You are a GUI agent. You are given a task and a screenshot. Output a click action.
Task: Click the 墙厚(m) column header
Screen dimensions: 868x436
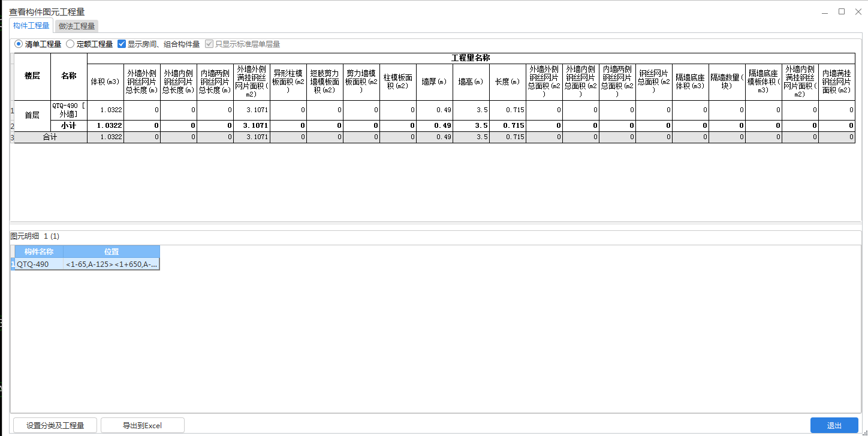(435, 82)
